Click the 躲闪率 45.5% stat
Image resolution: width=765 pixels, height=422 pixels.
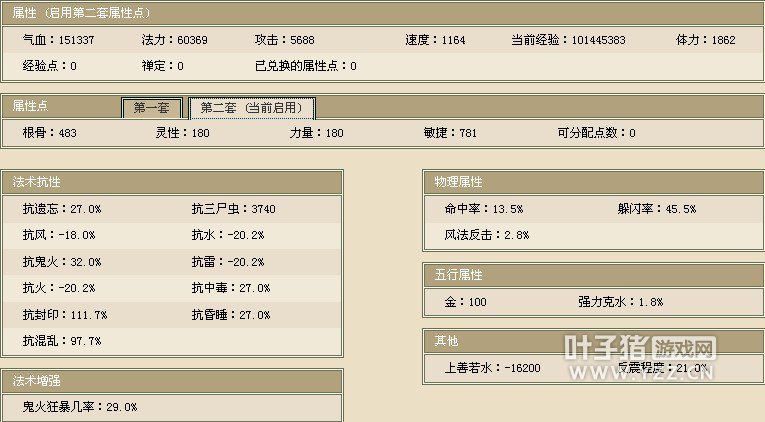657,209
